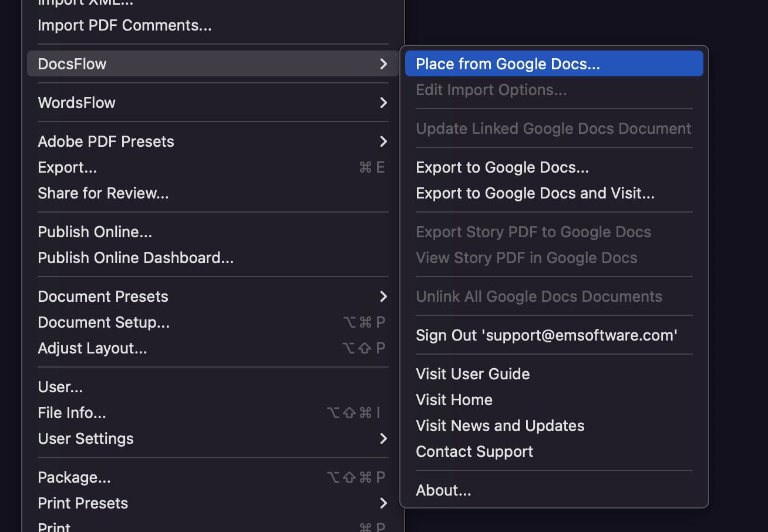Image resolution: width=768 pixels, height=532 pixels.
Task: Expand the Print Presets chevron
Action: click(383, 503)
